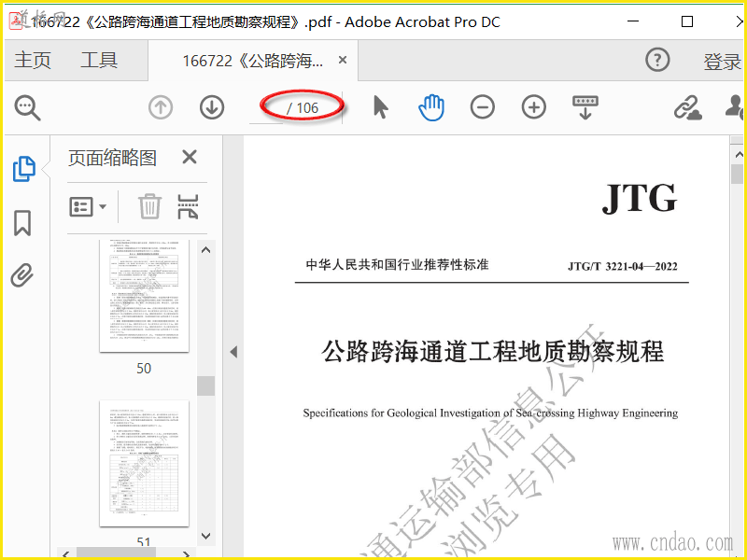Click the thumbnail panel scroll-down arrow
The height and width of the screenshot is (560, 747).
(x=205, y=536)
